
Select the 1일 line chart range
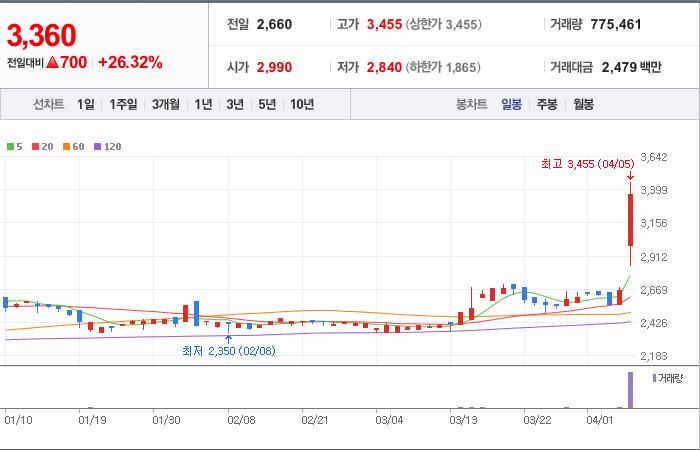86,104
